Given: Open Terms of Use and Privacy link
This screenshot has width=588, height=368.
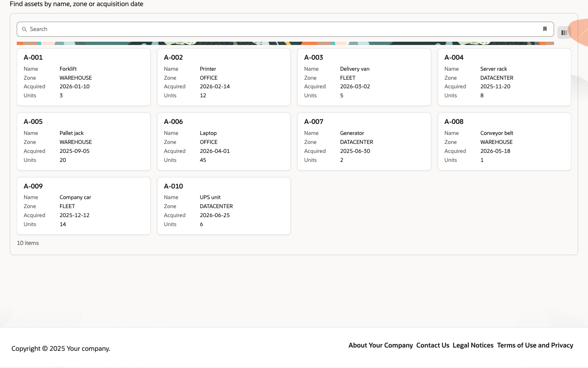Looking at the screenshot, I should click(x=535, y=345).
